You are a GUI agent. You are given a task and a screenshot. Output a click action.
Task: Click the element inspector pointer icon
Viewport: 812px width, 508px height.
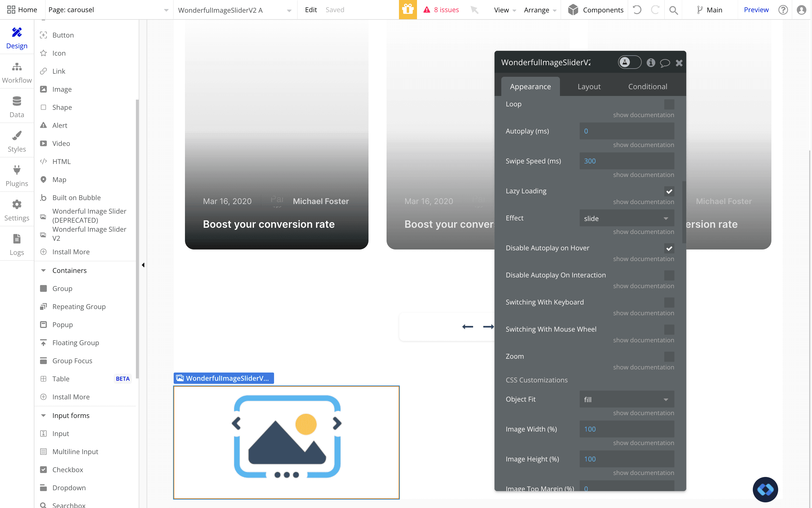click(x=474, y=10)
